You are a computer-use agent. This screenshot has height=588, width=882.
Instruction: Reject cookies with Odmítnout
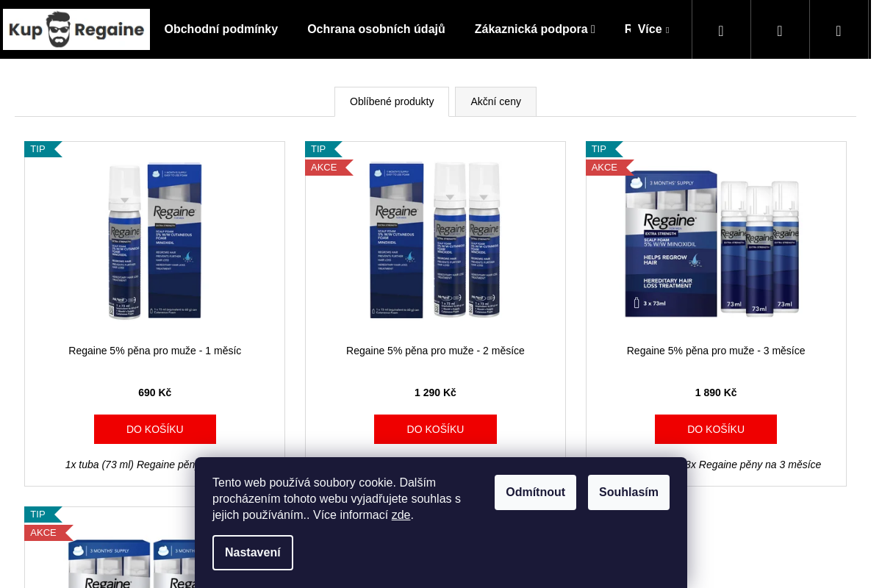[x=535, y=492]
